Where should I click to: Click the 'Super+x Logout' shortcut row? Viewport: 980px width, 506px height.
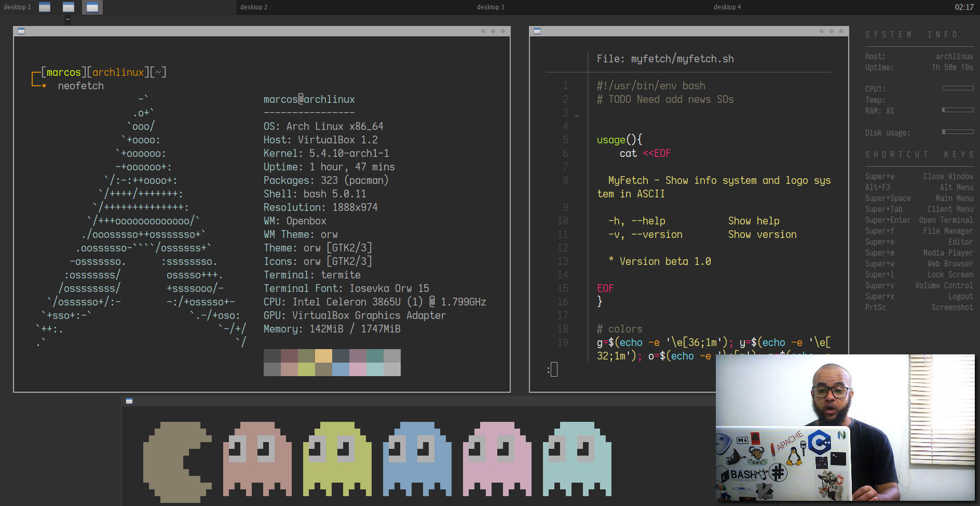coord(919,297)
